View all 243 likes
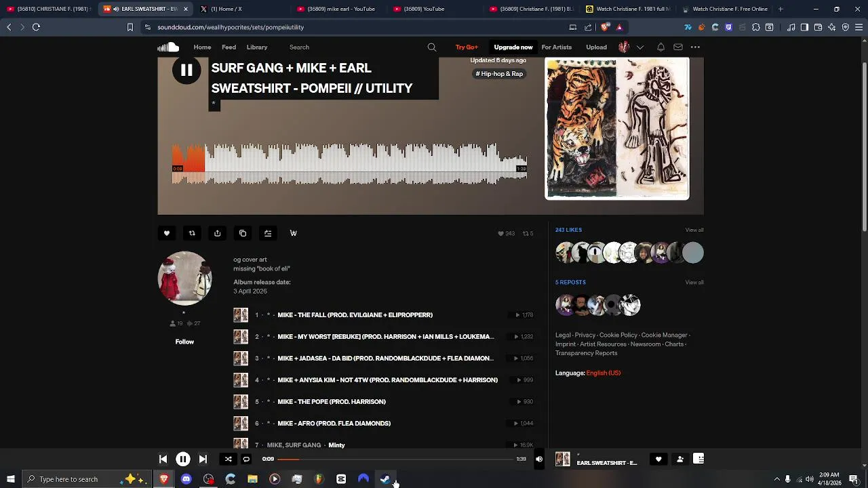 (694, 230)
